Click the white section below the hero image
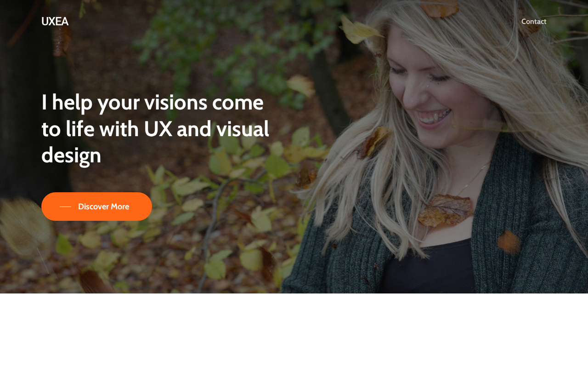 coord(294,331)
